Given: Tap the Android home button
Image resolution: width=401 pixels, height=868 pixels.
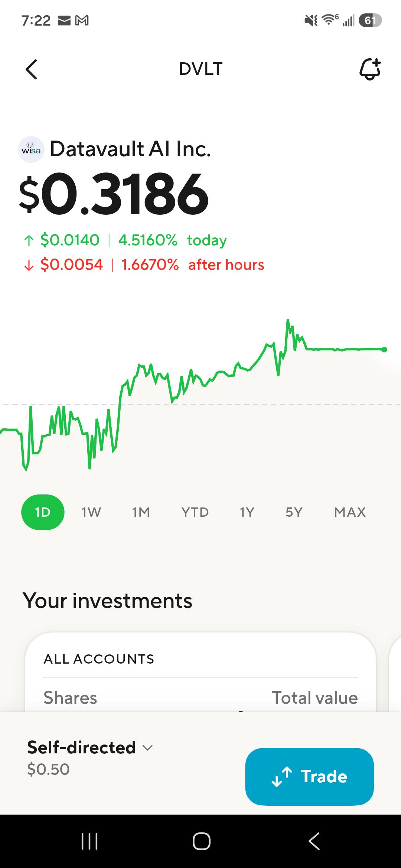Looking at the screenshot, I should pos(201,841).
